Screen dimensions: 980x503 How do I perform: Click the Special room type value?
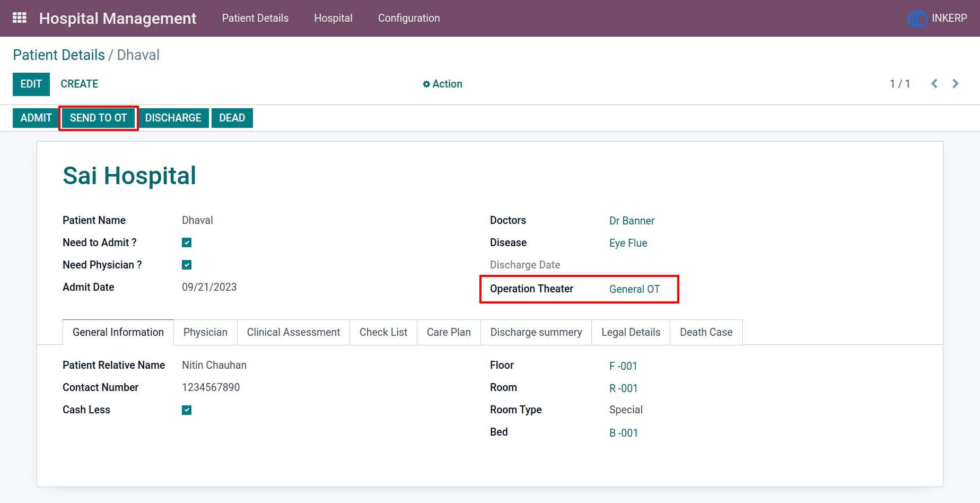[626, 410]
